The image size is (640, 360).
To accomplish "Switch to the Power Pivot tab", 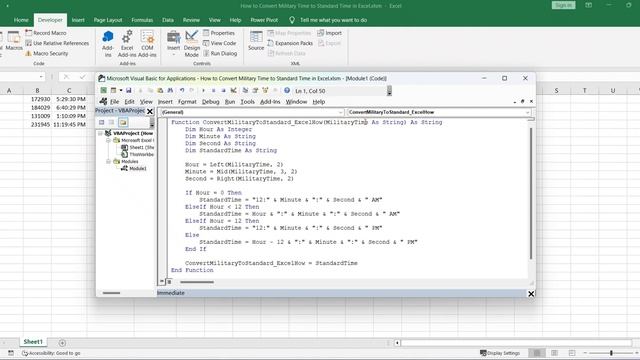I will pos(264,20).
